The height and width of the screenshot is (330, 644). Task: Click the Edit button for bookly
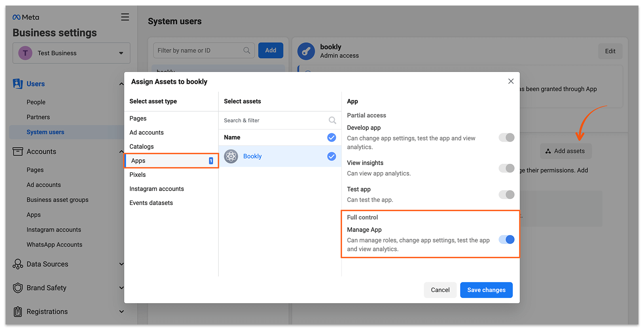point(610,51)
